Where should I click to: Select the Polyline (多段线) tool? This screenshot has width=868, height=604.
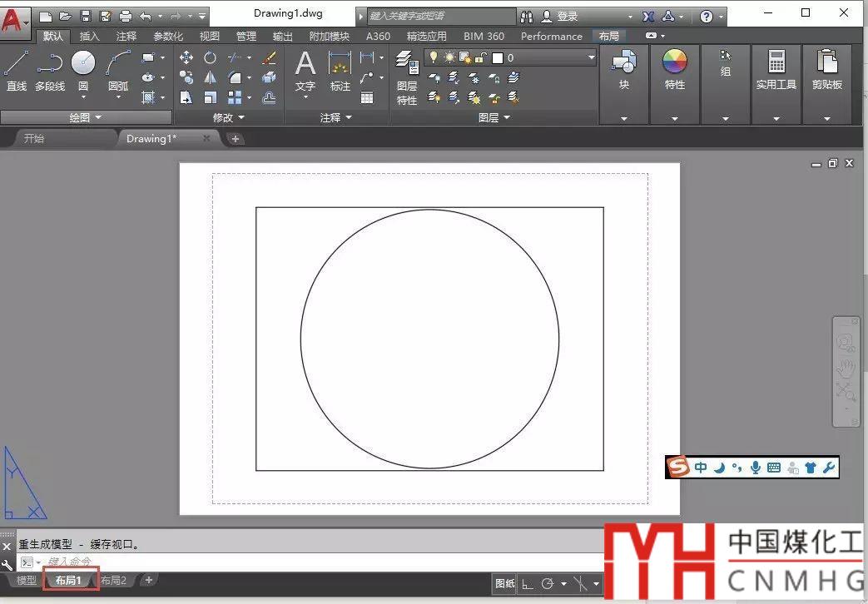coord(50,70)
